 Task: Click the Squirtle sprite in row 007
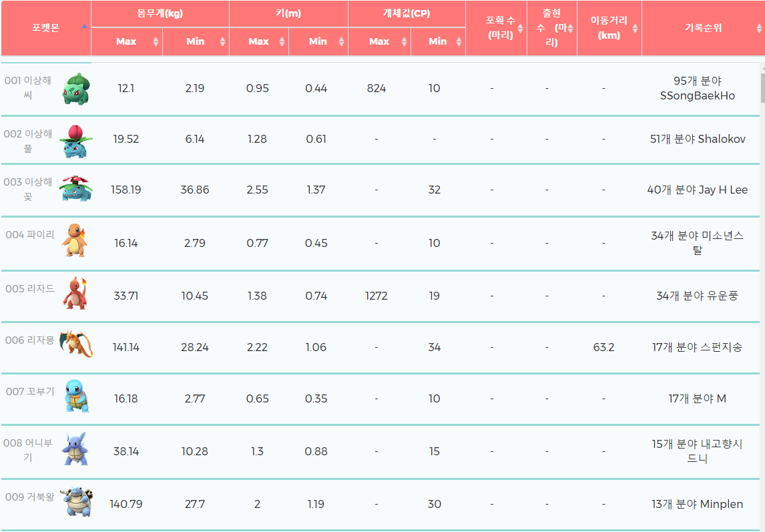pos(77,396)
